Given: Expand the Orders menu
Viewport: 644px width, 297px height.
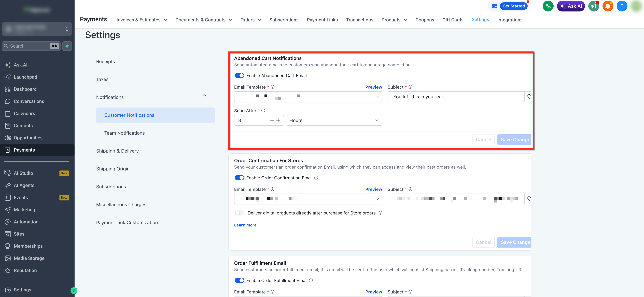Looking at the screenshot, I should [251, 20].
